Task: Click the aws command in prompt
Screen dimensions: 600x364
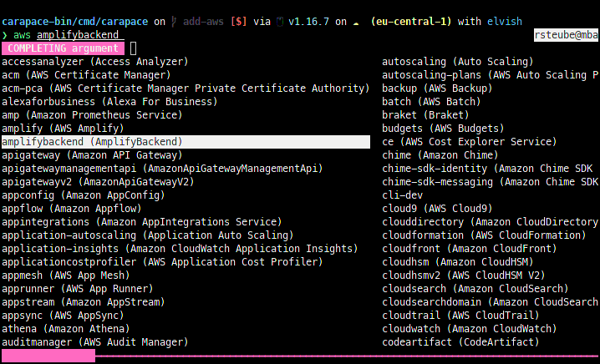Action: pyautogui.click(x=22, y=35)
